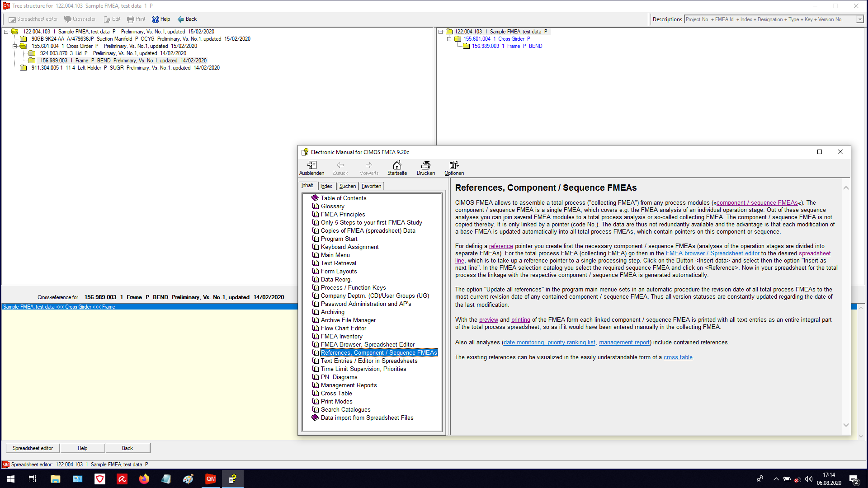Select 156.989.003 Frame in right tree
Image resolution: width=868 pixels, height=488 pixels.
point(507,46)
